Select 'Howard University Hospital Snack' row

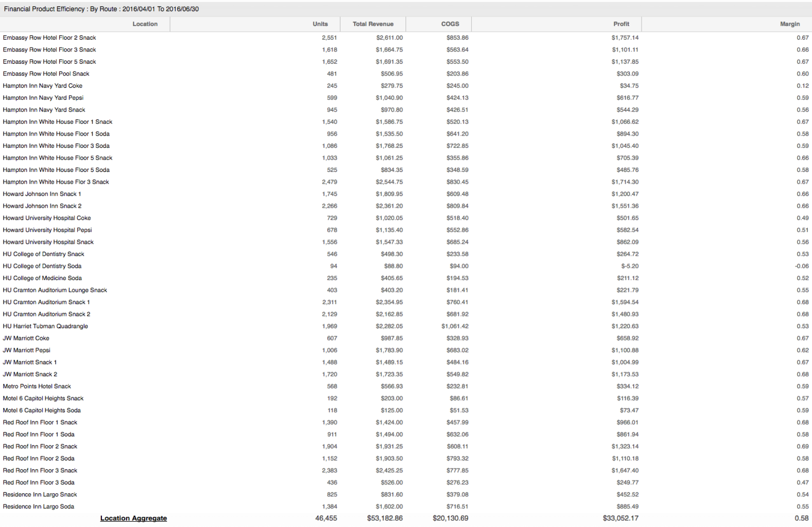[406, 242]
